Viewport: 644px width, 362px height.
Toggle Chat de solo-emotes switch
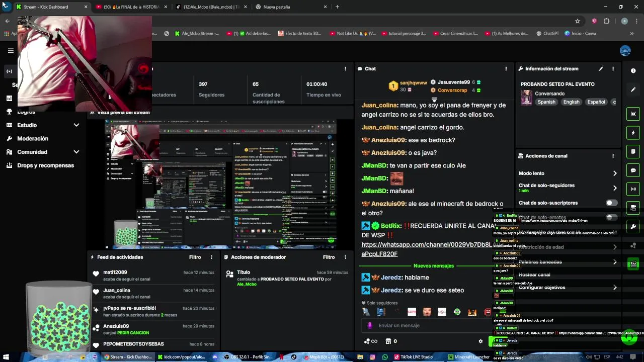pyautogui.click(x=611, y=218)
